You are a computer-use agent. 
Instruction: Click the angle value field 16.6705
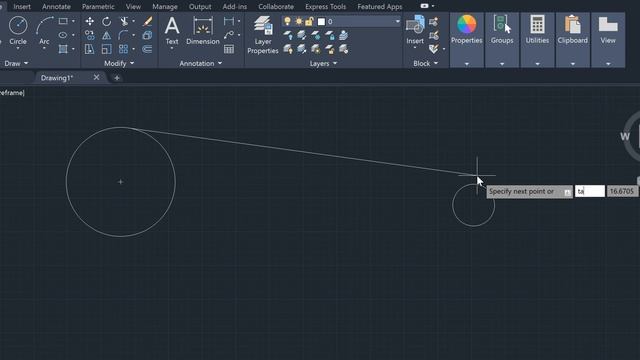[622, 191]
